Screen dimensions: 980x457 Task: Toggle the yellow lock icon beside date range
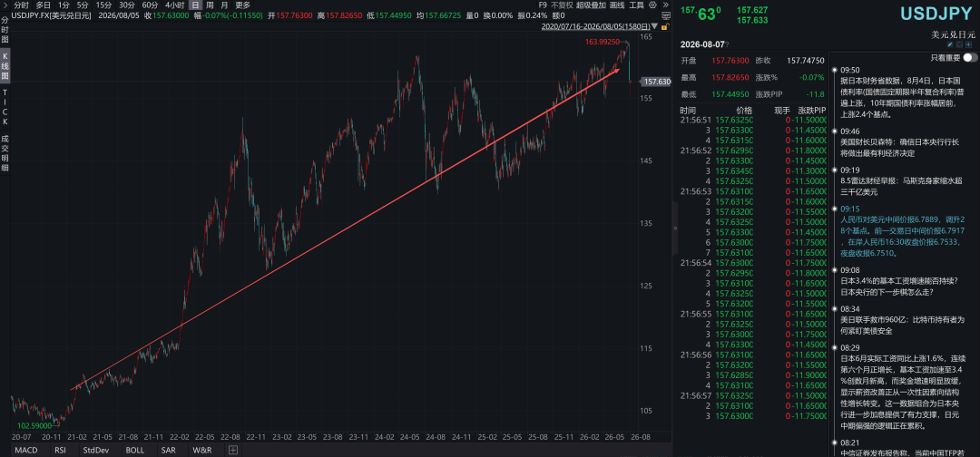[665, 27]
